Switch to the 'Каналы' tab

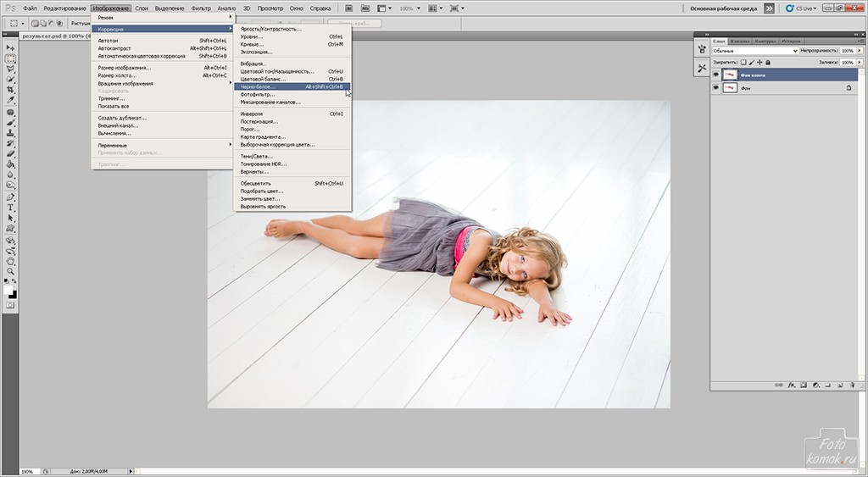click(x=740, y=41)
